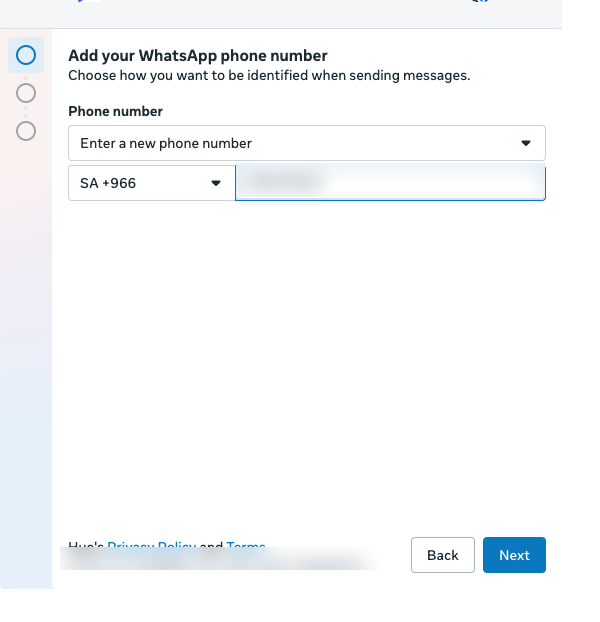Click the Back button
Screen dimensions: 600x622
pos(443,555)
